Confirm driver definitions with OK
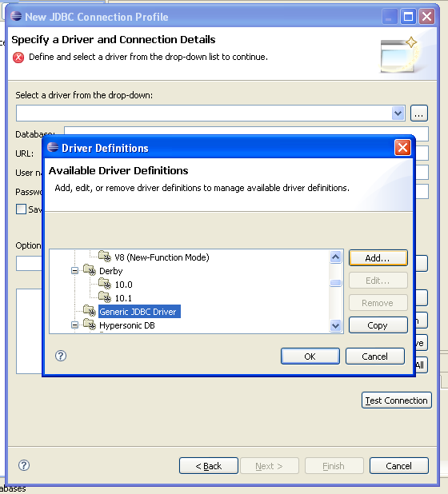Screen dimensions: 448x494 point(310,357)
